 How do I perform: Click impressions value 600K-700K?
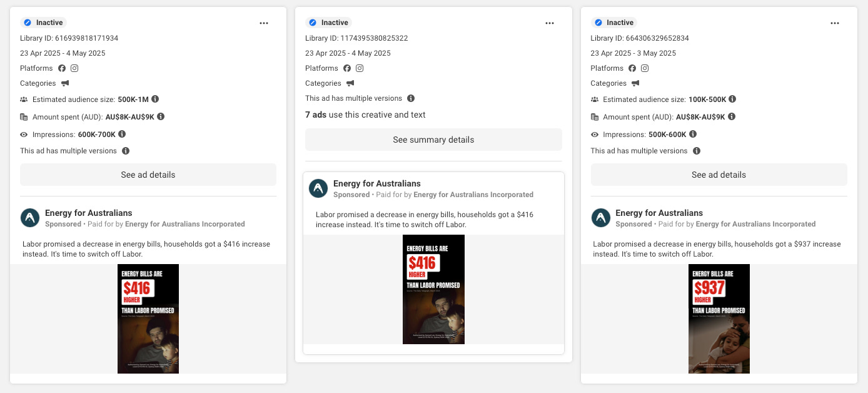(x=97, y=134)
